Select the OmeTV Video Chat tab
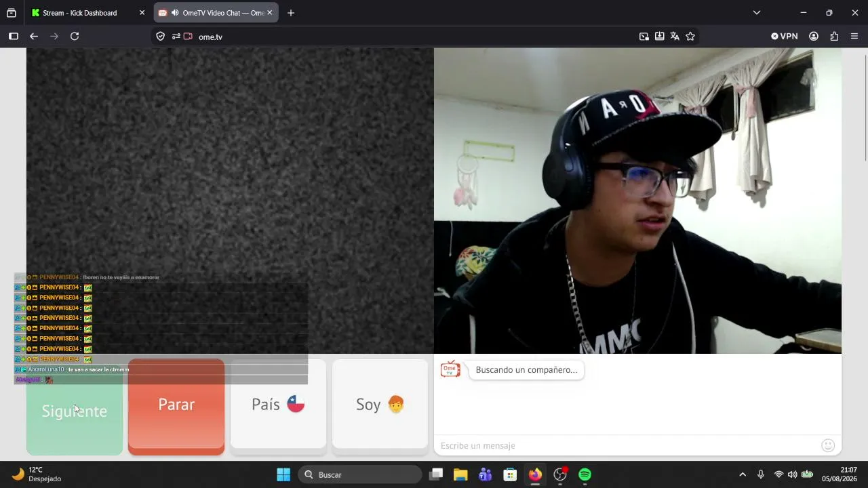 click(x=216, y=13)
